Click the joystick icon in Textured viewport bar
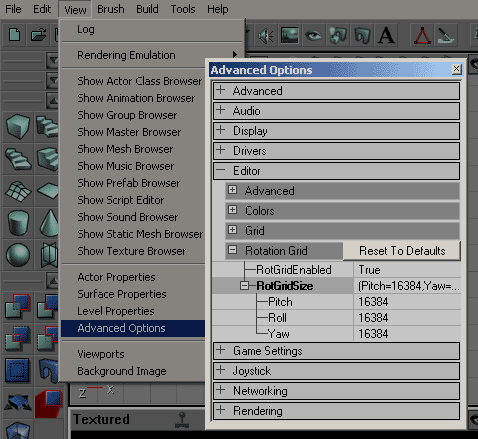The width and height of the screenshot is (478, 439). point(182,420)
